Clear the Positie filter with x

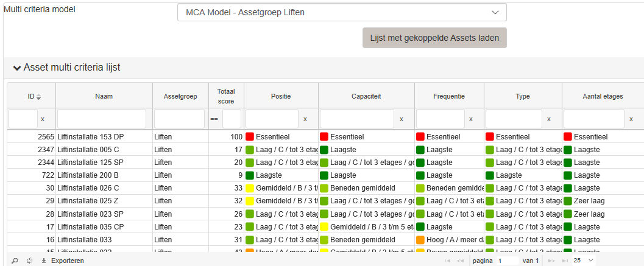[x=305, y=119]
